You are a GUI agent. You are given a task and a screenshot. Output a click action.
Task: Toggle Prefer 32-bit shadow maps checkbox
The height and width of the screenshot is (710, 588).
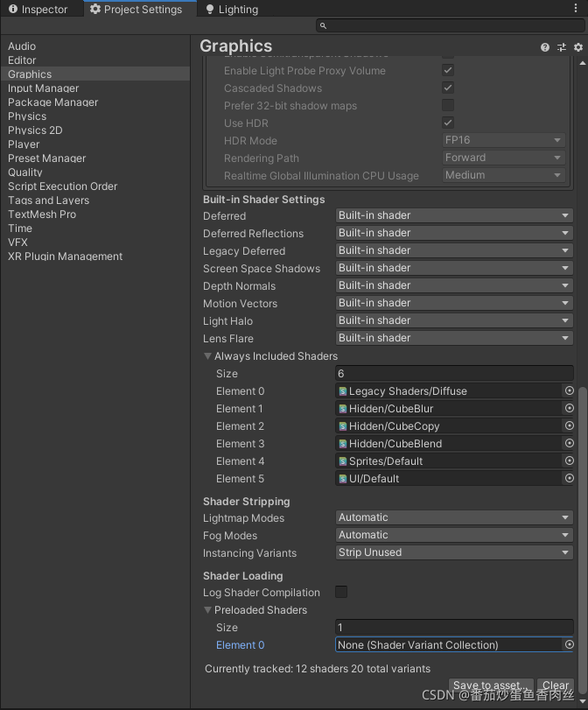[x=448, y=105]
